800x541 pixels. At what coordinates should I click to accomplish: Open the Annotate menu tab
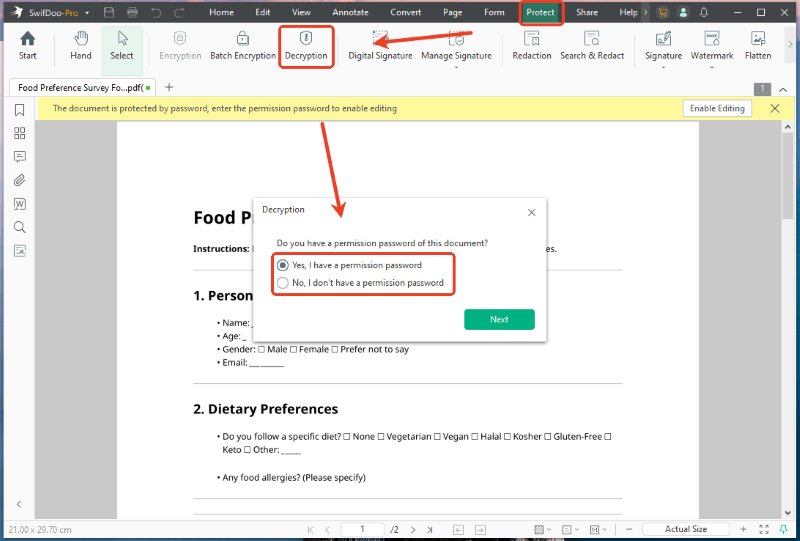click(351, 12)
